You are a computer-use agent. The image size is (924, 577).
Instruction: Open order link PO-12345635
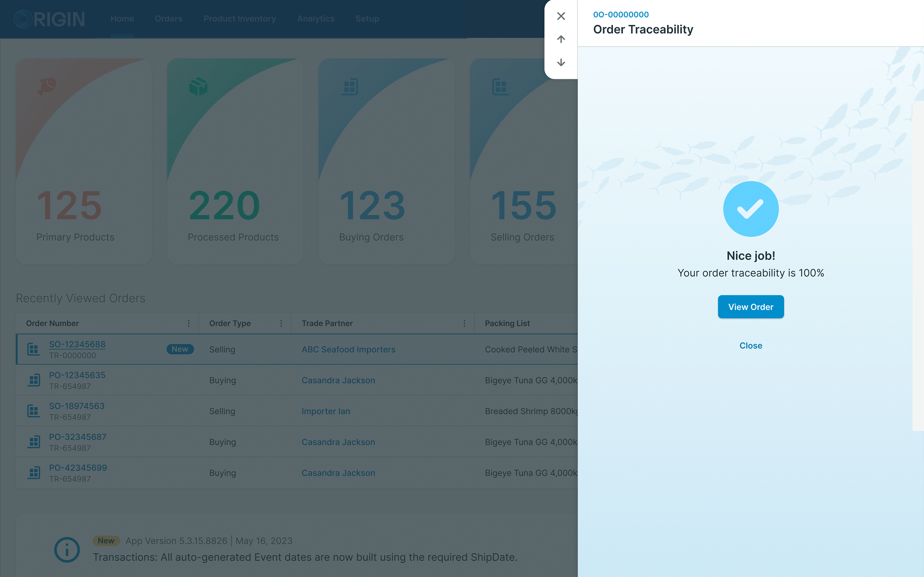pos(77,375)
